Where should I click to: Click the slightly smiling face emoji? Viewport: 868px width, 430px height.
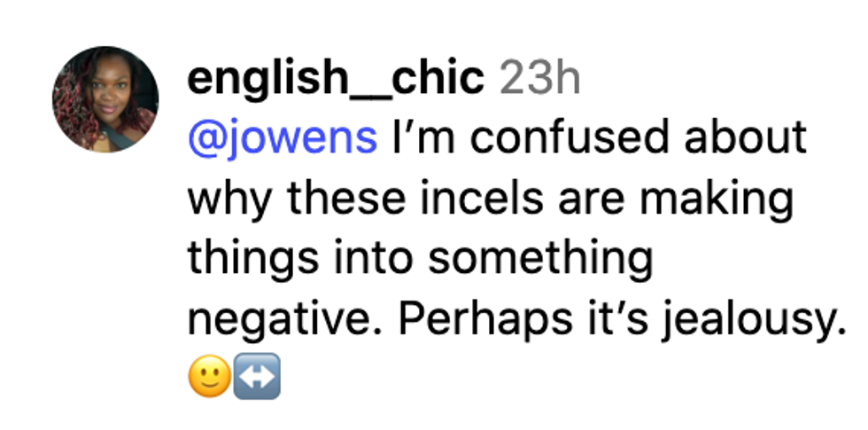(208, 379)
